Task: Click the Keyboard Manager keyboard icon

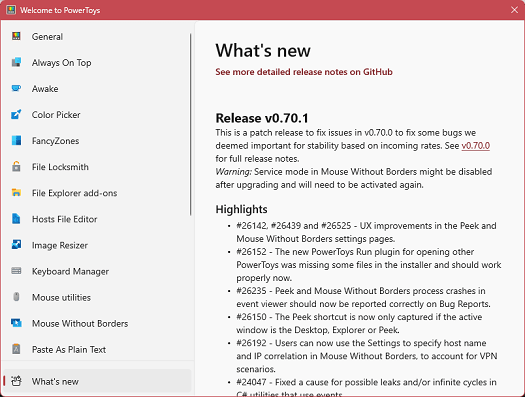Action: click(x=16, y=271)
